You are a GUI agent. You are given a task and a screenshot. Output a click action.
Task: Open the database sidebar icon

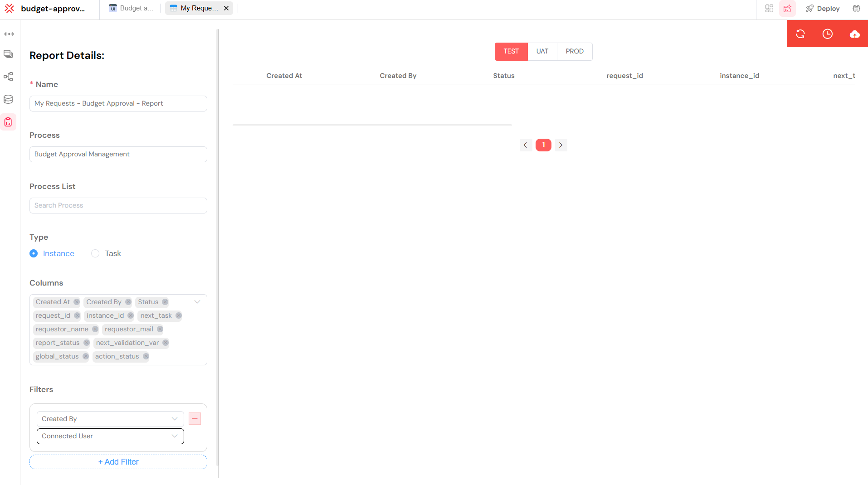click(8, 99)
